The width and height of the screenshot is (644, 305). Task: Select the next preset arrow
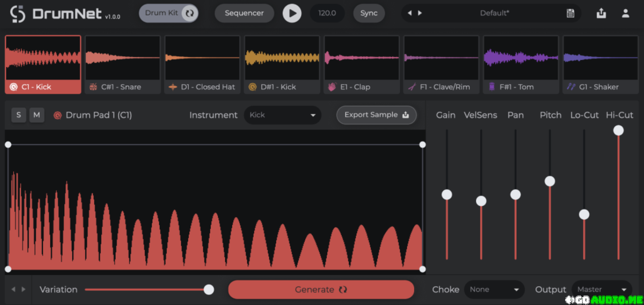[x=420, y=13]
